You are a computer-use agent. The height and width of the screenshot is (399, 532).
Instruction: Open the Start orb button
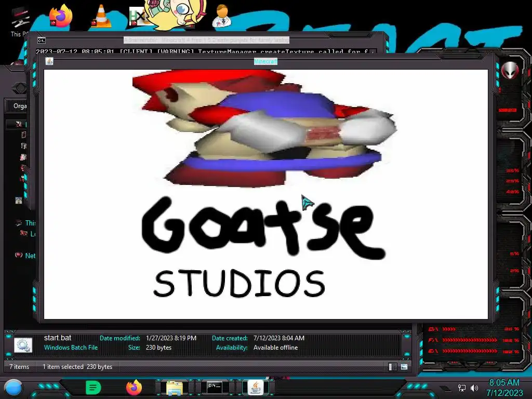[x=14, y=388]
